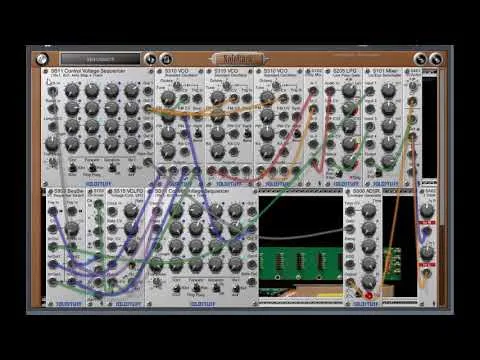Adjust step 1 knob, row one, top Sequencer
This screenshot has width=480, height=360.
coord(71,90)
